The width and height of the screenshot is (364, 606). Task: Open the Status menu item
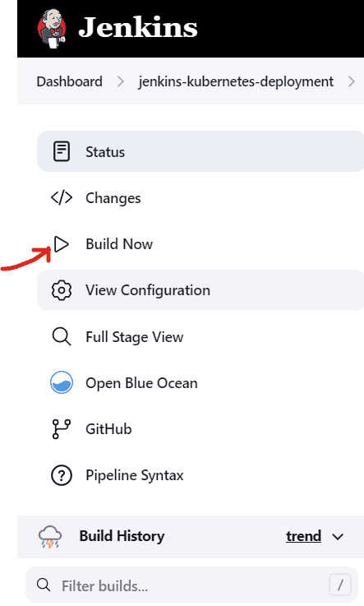(200, 151)
